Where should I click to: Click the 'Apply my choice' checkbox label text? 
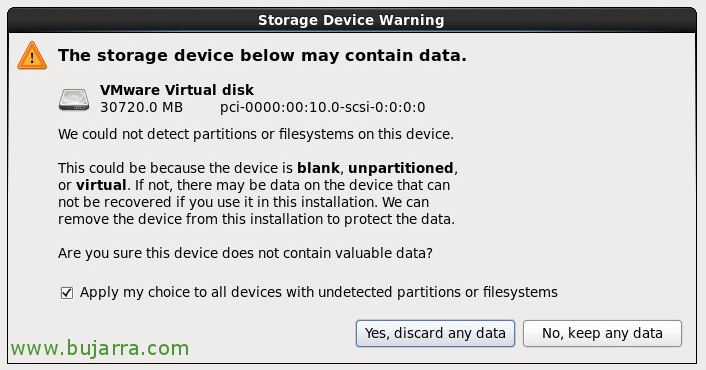click(319, 293)
